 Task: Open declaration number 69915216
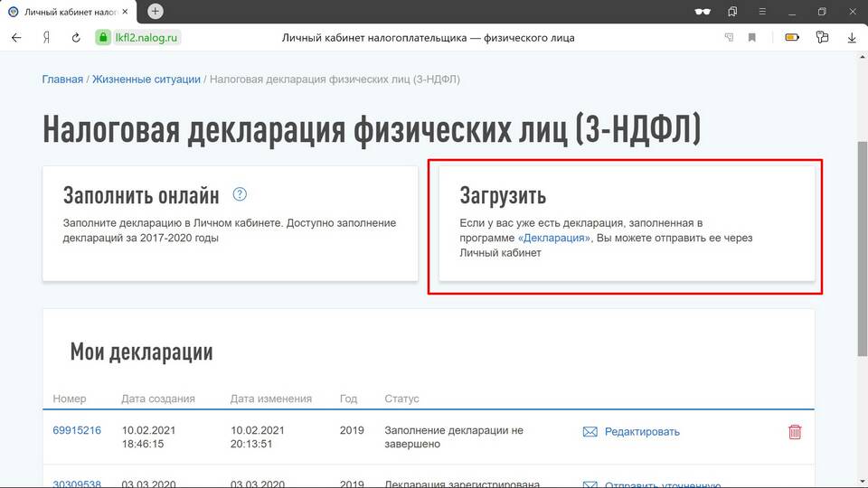click(x=77, y=431)
